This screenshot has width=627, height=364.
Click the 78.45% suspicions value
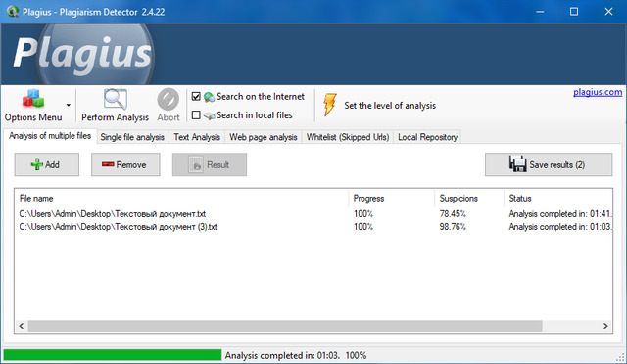[x=453, y=214]
